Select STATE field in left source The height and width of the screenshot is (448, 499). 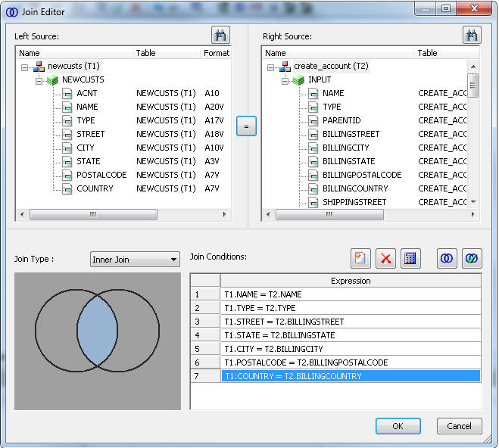click(x=89, y=161)
